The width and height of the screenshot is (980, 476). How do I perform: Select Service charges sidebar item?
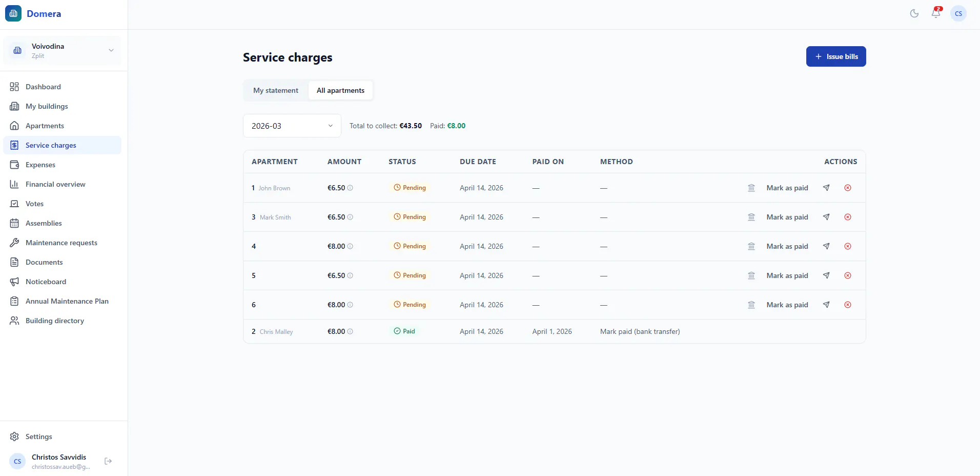coord(62,145)
